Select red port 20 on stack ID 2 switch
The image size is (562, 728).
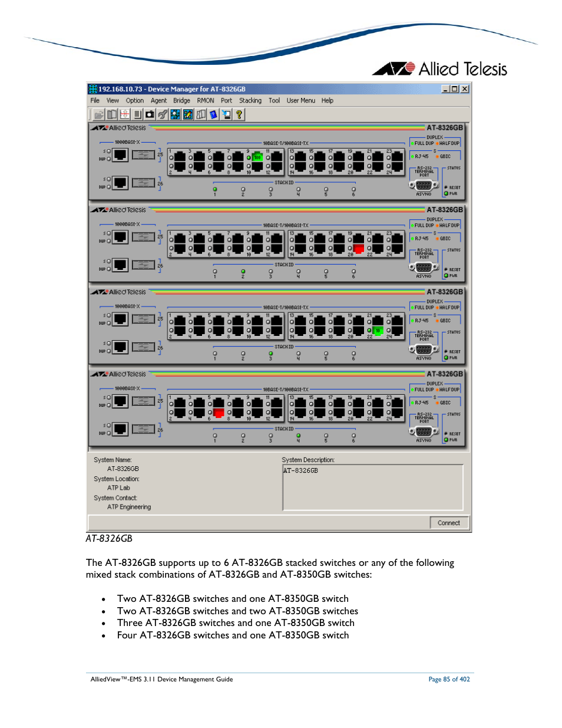[359, 249]
